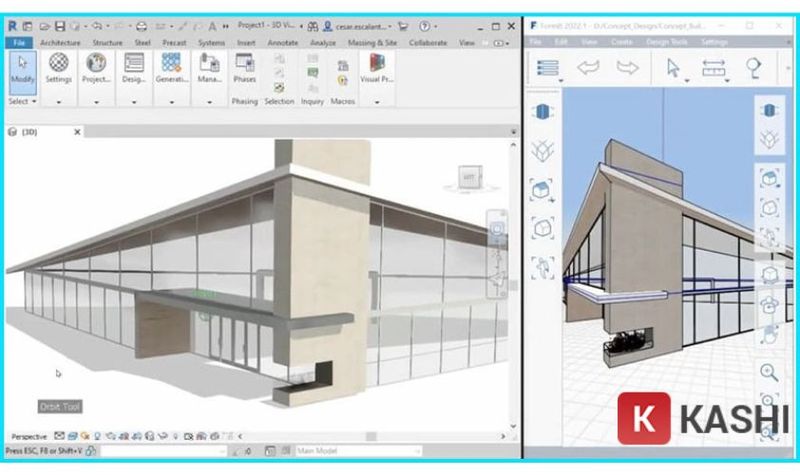800x475 pixels.
Task: Launch the Visual Programming icon
Action: click(x=377, y=62)
